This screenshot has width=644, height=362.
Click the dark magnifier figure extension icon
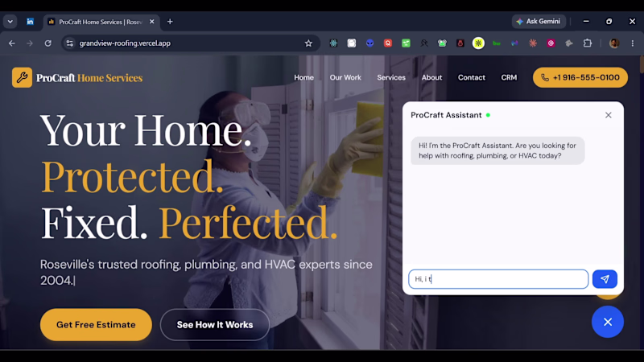(x=424, y=43)
